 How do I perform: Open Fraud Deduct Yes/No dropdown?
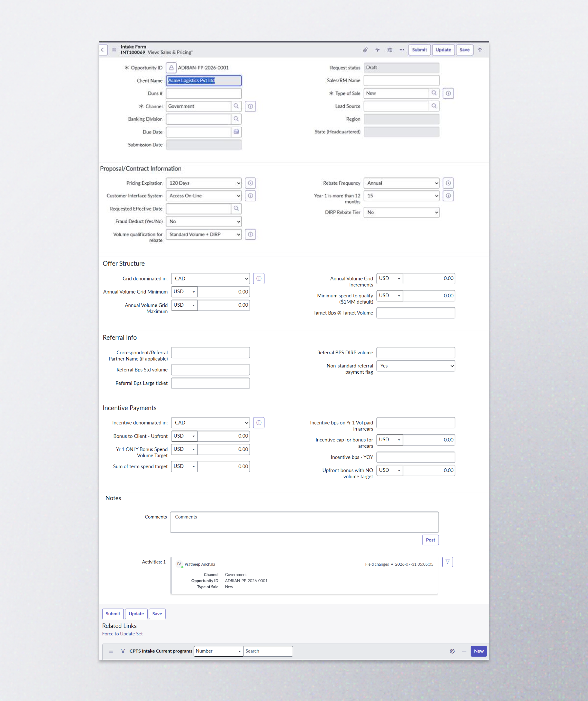[204, 222]
